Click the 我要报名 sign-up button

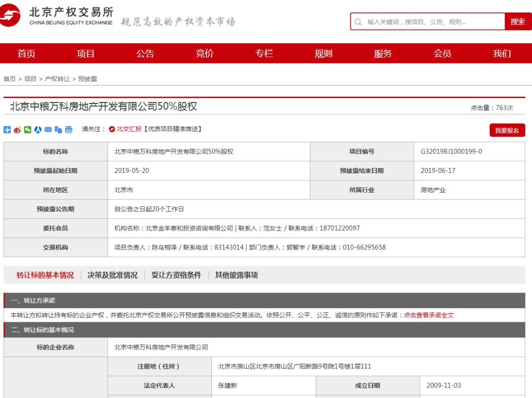pos(507,131)
